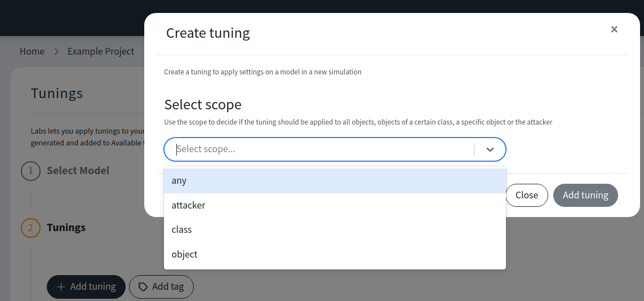Image resolution: width=644 pixels, height=301 pixels.
Task: Click the orange step 2 circle icon
Action: (x=30, y=228)
